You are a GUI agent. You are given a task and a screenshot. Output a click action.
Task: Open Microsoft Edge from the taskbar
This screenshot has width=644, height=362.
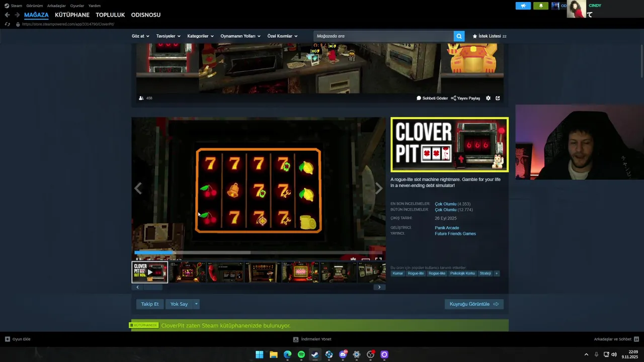pyautogui.click(x=287, y=354)
